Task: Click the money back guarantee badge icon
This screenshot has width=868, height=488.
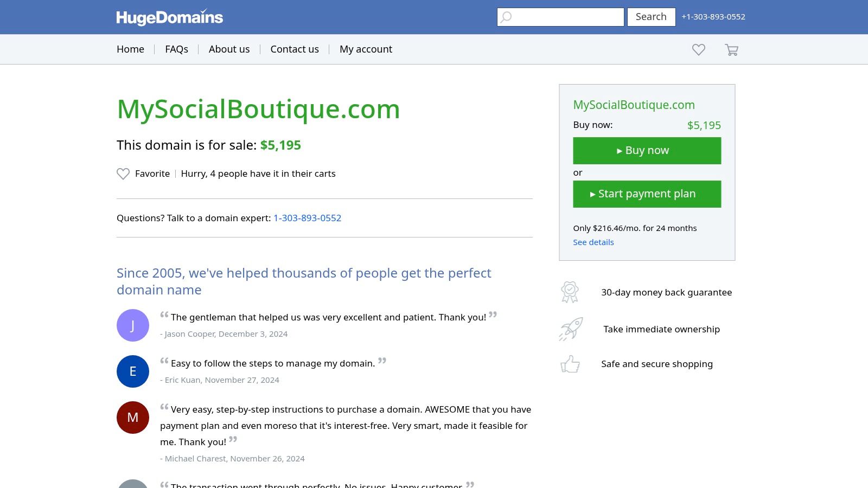Action: tap(570, 292)
